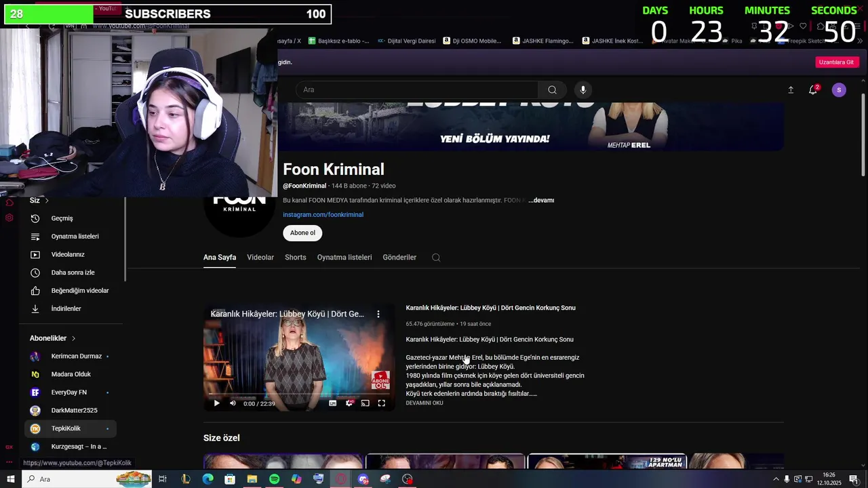Open Madara Olduk subscription channel
The image size is (868, 488).
[71, 374]
